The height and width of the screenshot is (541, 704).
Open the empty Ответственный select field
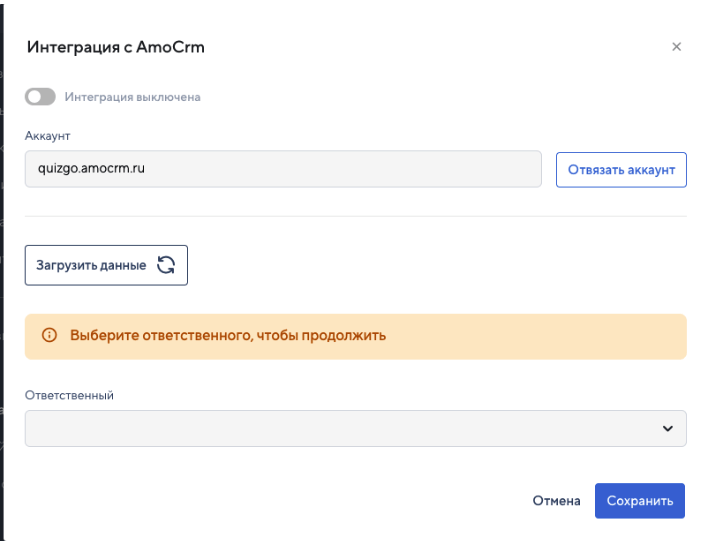(340, 428)
